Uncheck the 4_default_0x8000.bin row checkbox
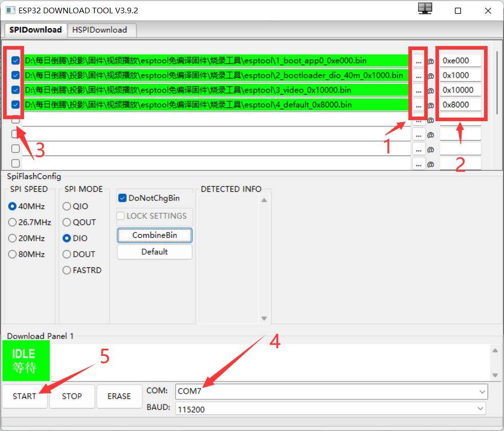 tap(15, 105)
